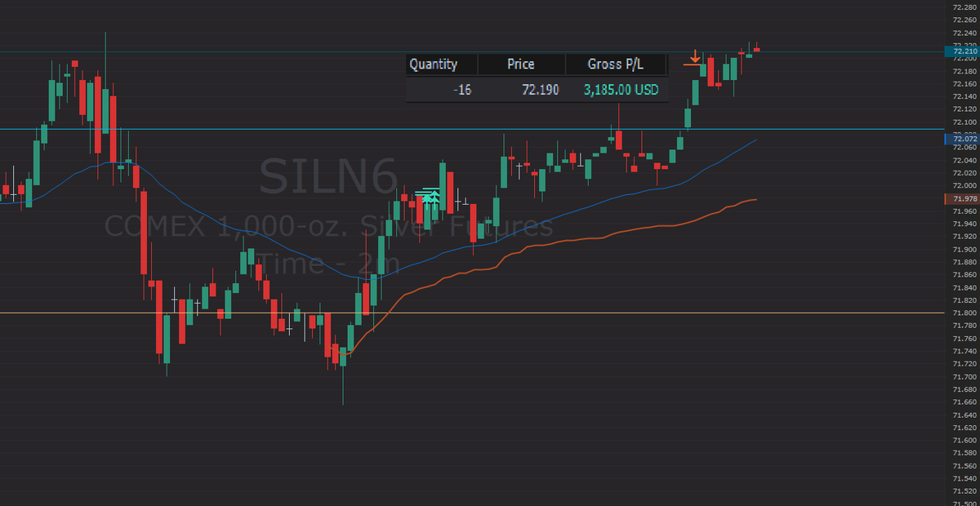Click the 72.000 price axis label
980x506 pixels.
964,185
